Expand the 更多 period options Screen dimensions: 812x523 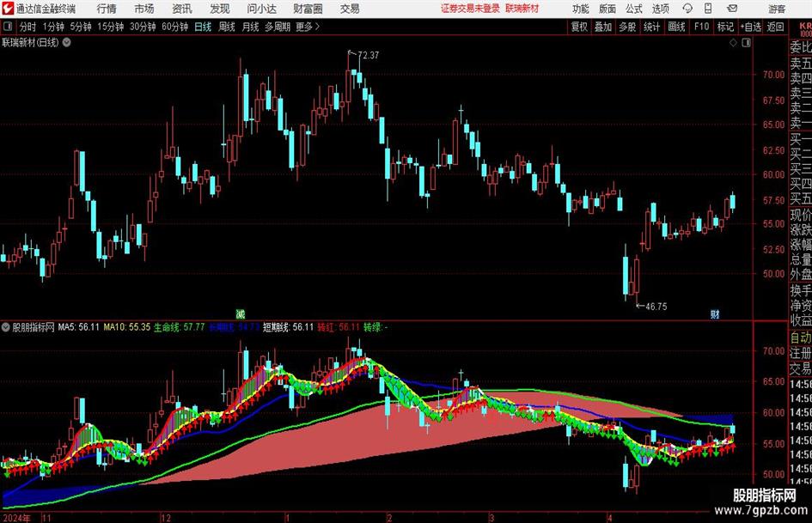[x=308, y=27]
